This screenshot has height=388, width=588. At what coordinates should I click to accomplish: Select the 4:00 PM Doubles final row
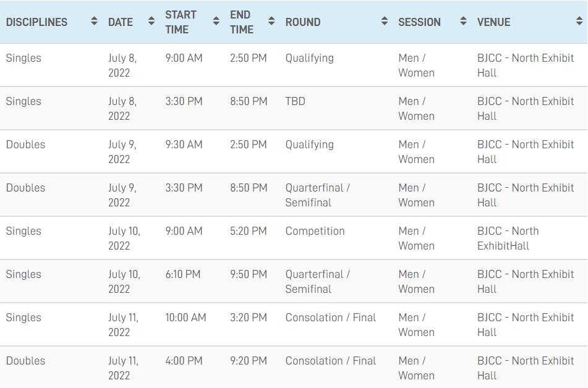pos(294,368)
